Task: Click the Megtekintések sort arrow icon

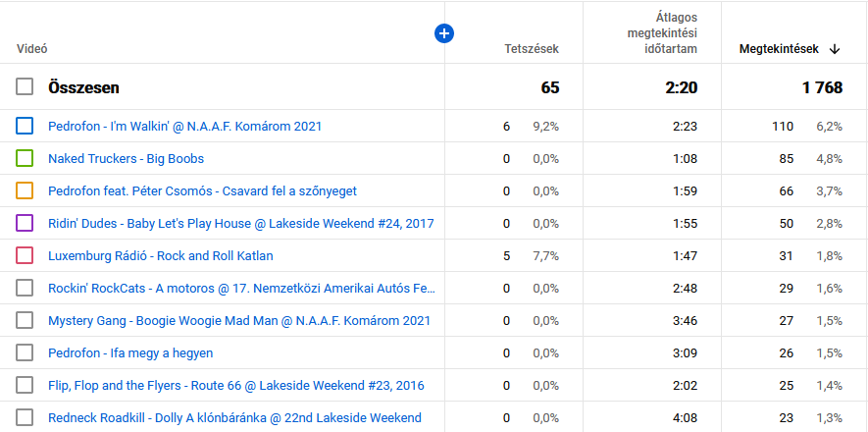Action: coord(835,49)
